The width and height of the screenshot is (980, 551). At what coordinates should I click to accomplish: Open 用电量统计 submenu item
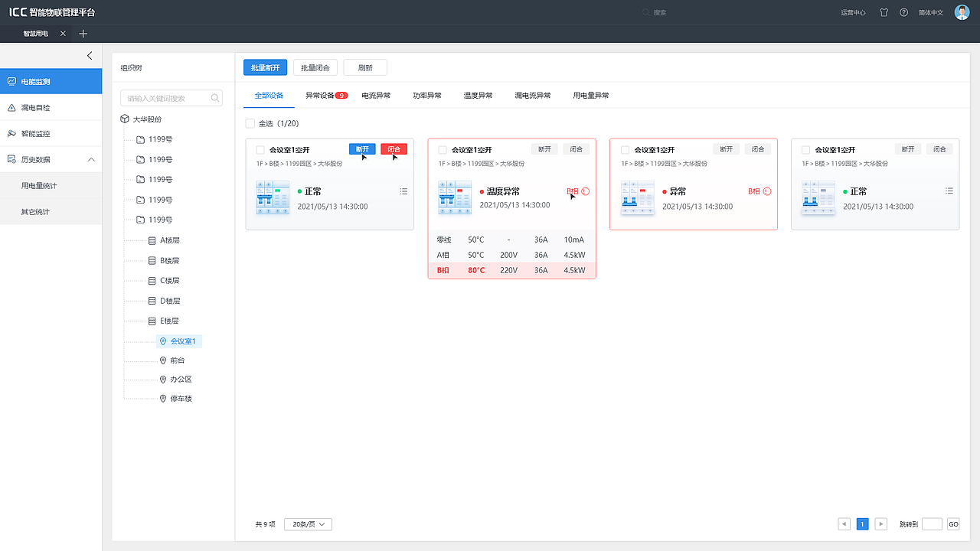coord(51,186)
